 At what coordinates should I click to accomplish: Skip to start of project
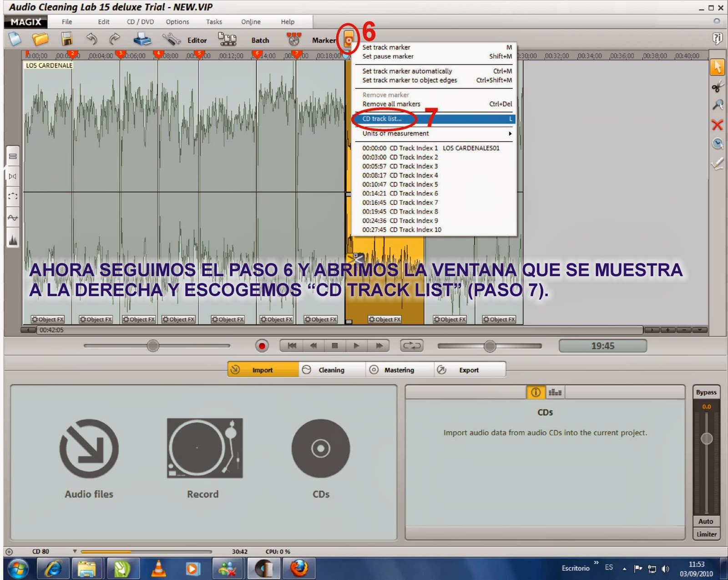[292, 346]
